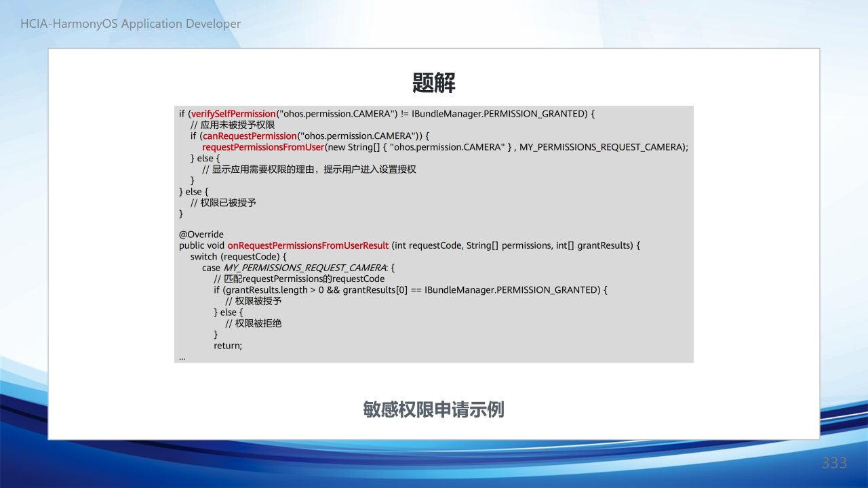Screen dimensions: 868x488
Task: Click the caption 敏感权限申请示例
Action: (x=434, y=409)
